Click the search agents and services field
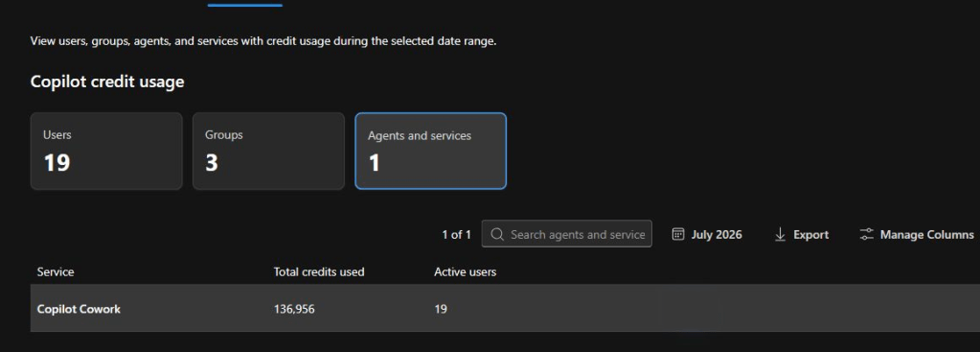The image size is (980, 352). (567, 234)
